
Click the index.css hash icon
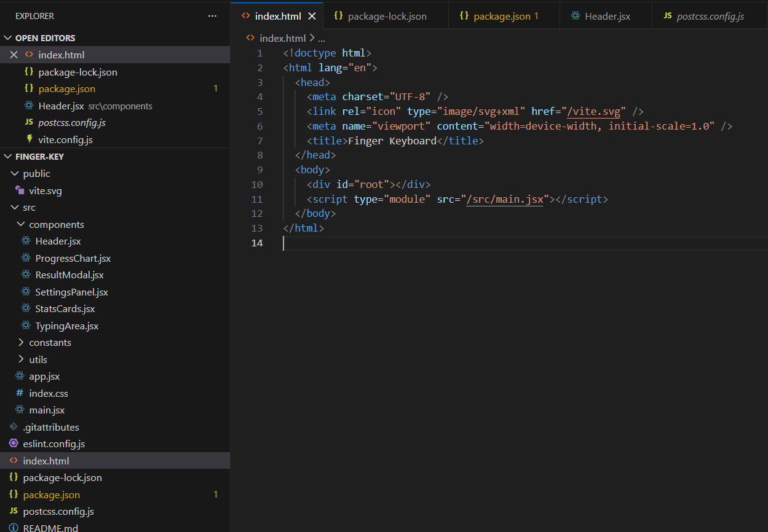pos(20,393)
